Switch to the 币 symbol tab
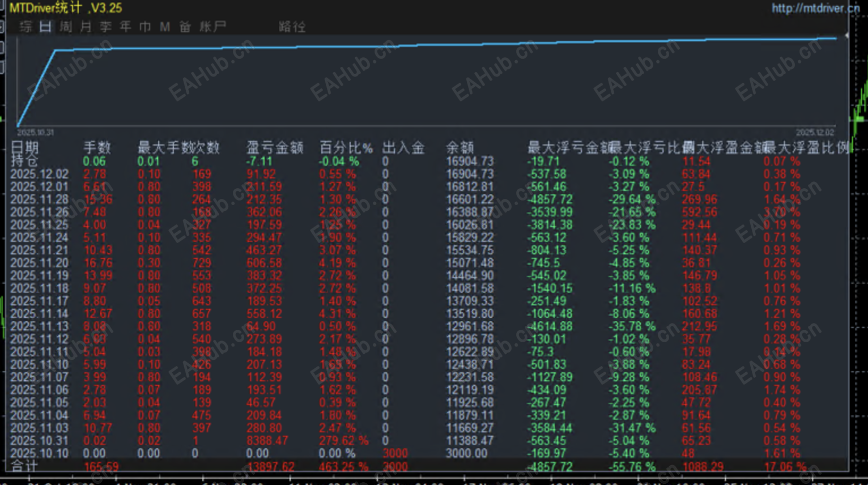 pyautogui.click(x=145, y=27)
